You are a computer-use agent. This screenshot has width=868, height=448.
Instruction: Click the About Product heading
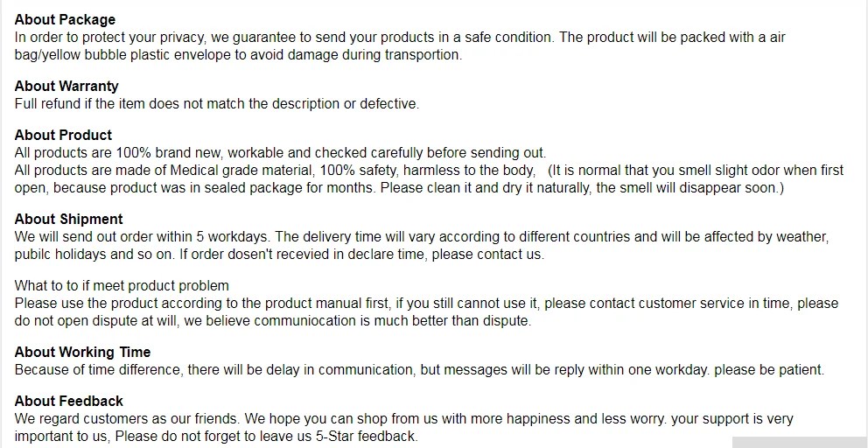[63, 135]
